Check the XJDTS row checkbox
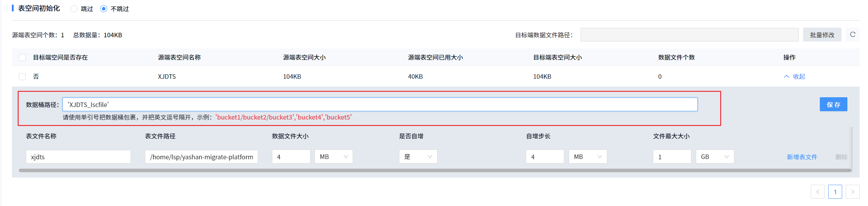 click(22, 77)
